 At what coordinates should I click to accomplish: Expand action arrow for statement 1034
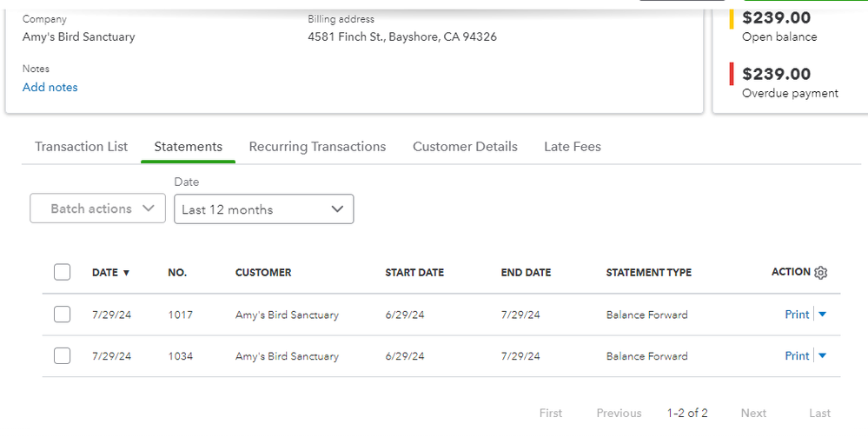tap(823, 356)
